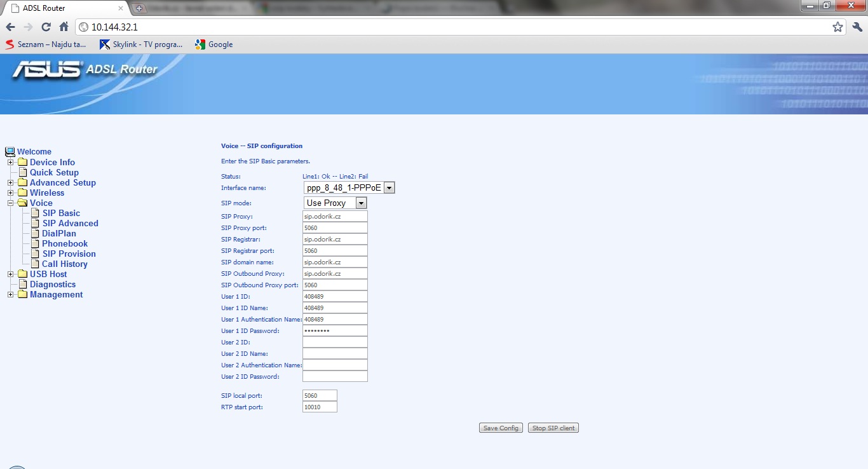
Task: Expand the Management tree node
Action: (x=11, y=295)
